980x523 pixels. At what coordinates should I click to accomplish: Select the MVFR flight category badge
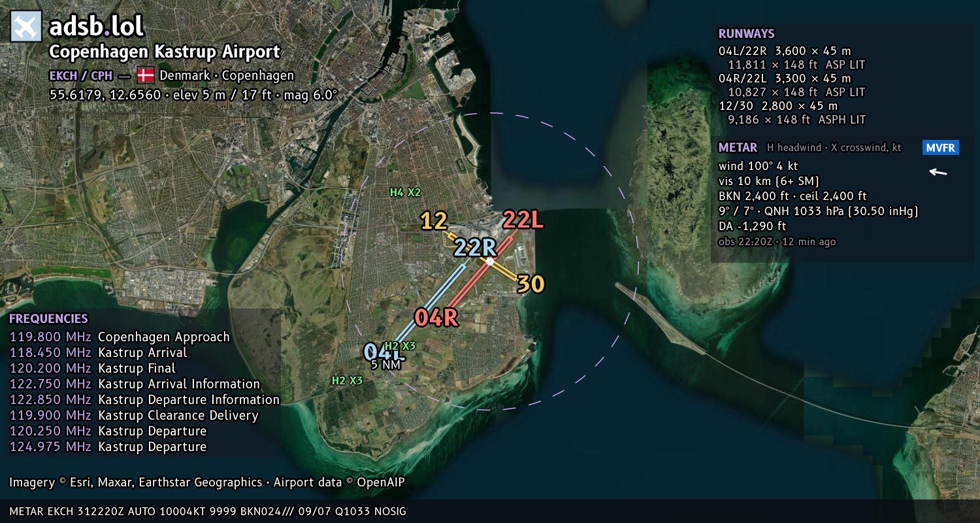(941, 148)
